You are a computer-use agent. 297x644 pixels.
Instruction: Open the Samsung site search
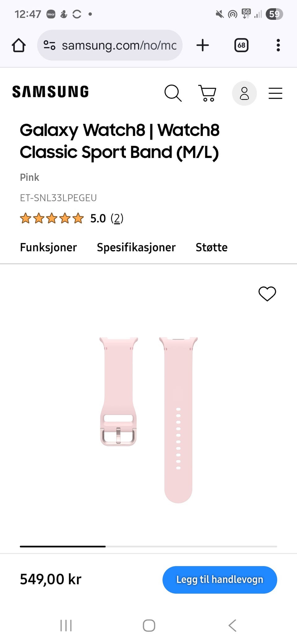tap(173, 93)
